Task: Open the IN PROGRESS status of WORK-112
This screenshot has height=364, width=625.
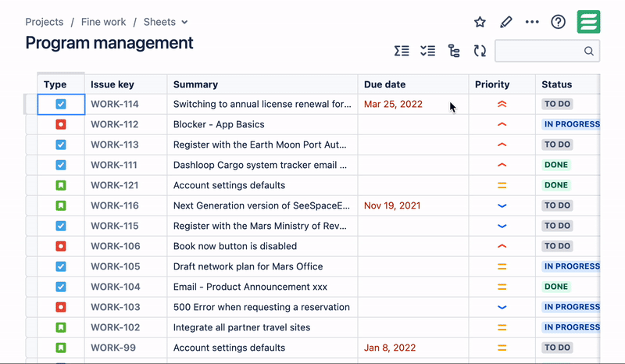Action: click(x=572, y=124)
